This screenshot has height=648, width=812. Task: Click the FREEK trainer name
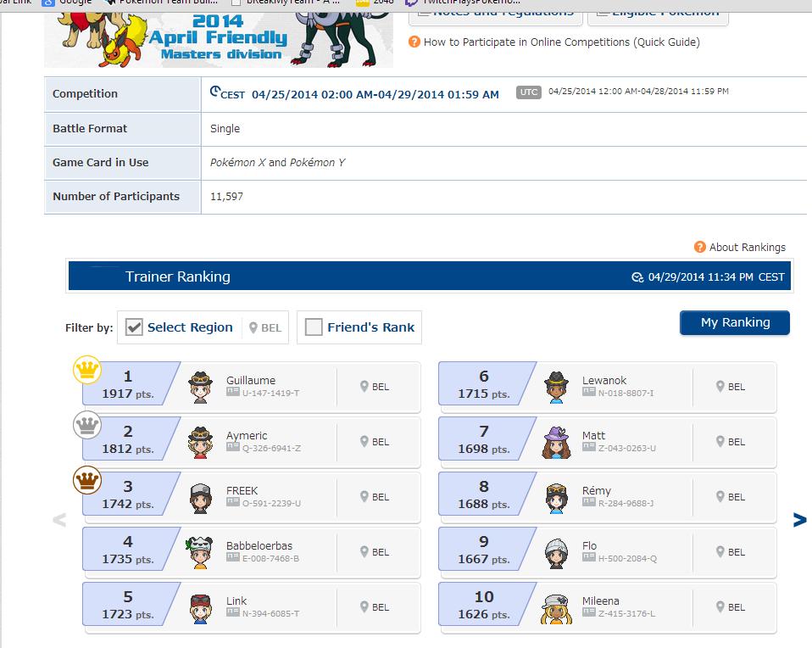tap(242, 490)
